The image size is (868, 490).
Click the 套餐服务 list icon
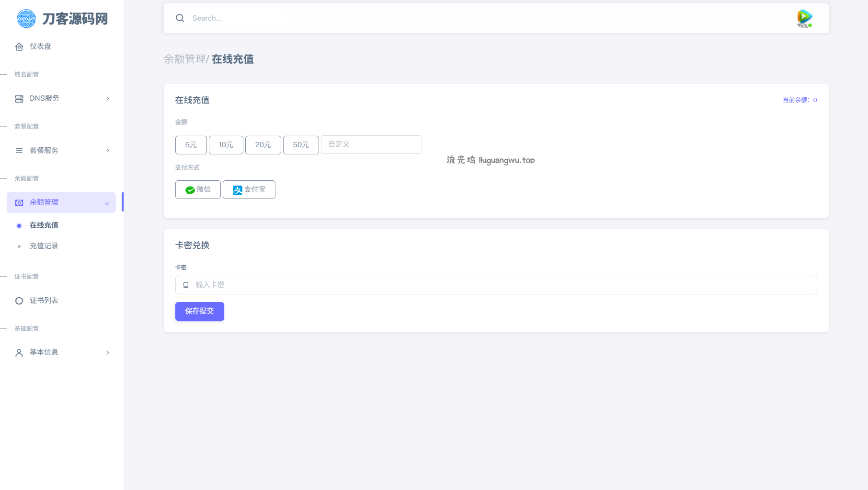(x=19, y=151)
